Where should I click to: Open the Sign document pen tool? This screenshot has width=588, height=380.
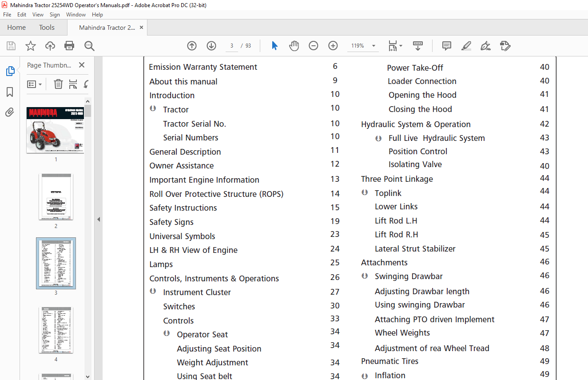point(485,46)
